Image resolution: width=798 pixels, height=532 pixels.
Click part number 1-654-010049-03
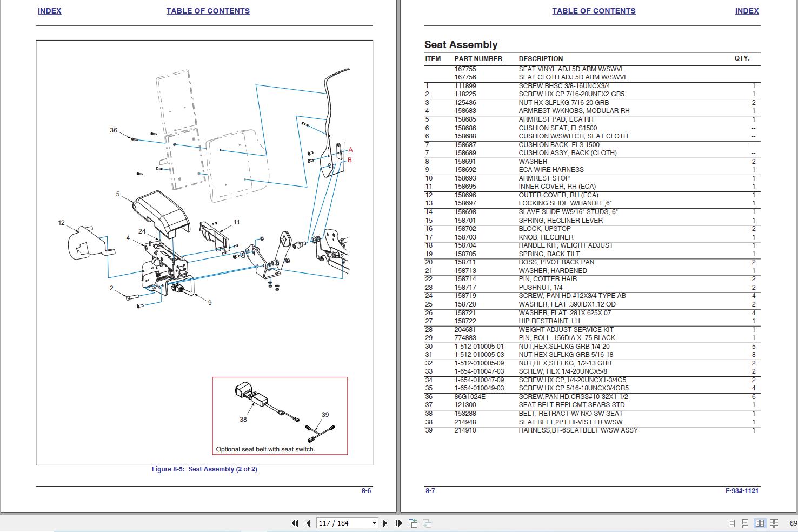pos(479,388)
